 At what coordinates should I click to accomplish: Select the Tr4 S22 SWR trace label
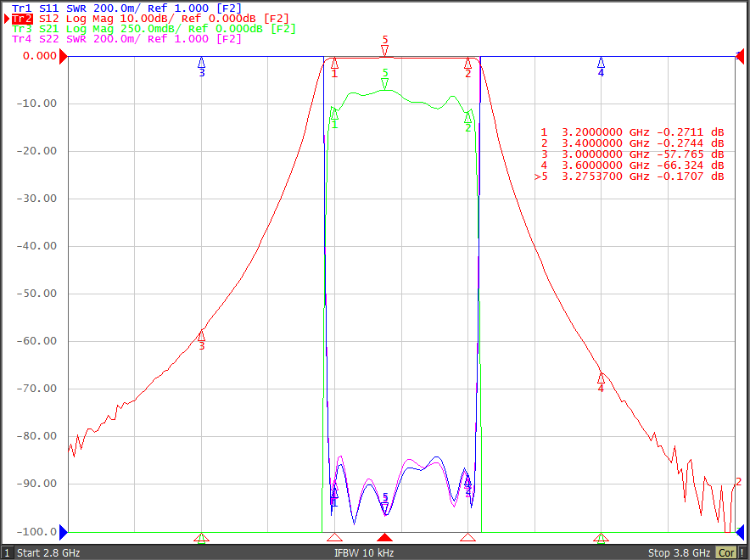point(126,39)
